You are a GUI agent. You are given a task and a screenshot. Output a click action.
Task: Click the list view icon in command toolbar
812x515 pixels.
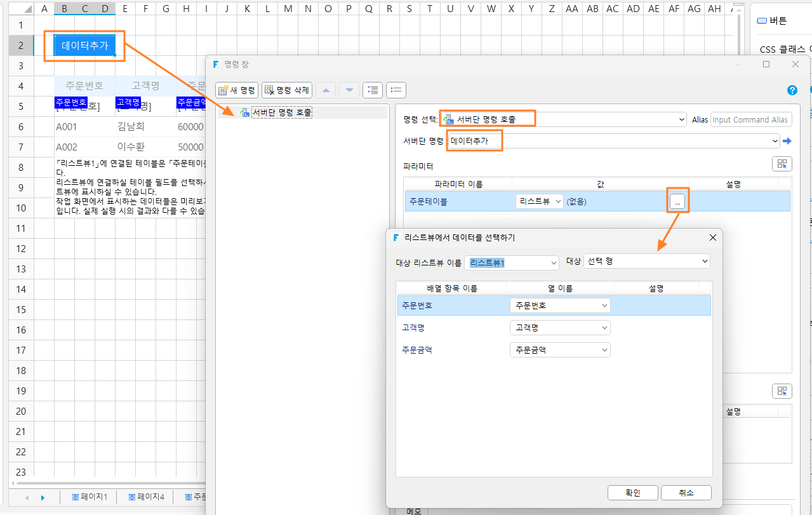(396, 90)
